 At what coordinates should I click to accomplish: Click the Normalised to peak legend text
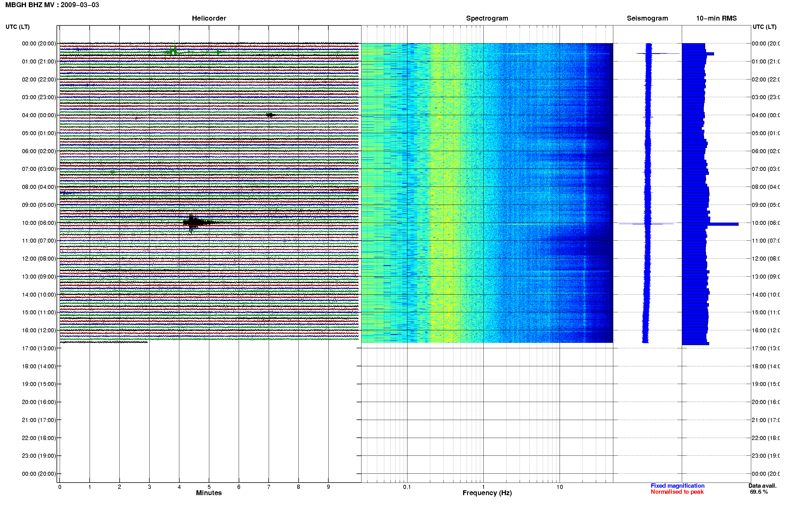pyautogui.click(x=677, y=492)
